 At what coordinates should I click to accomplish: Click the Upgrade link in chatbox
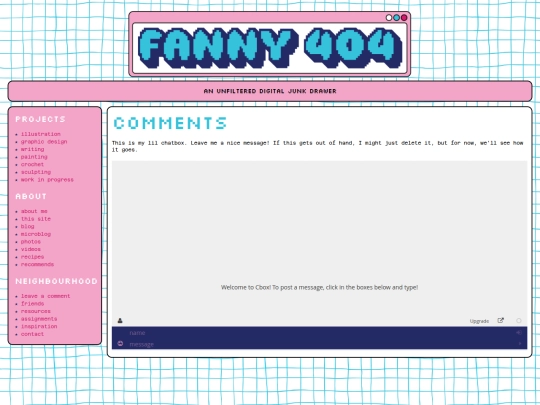479,321
